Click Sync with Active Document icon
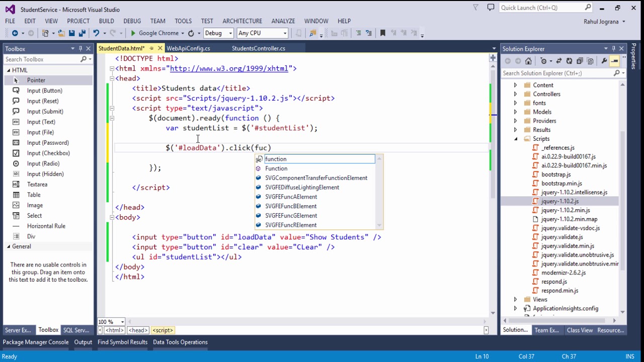 coord(558,61)
